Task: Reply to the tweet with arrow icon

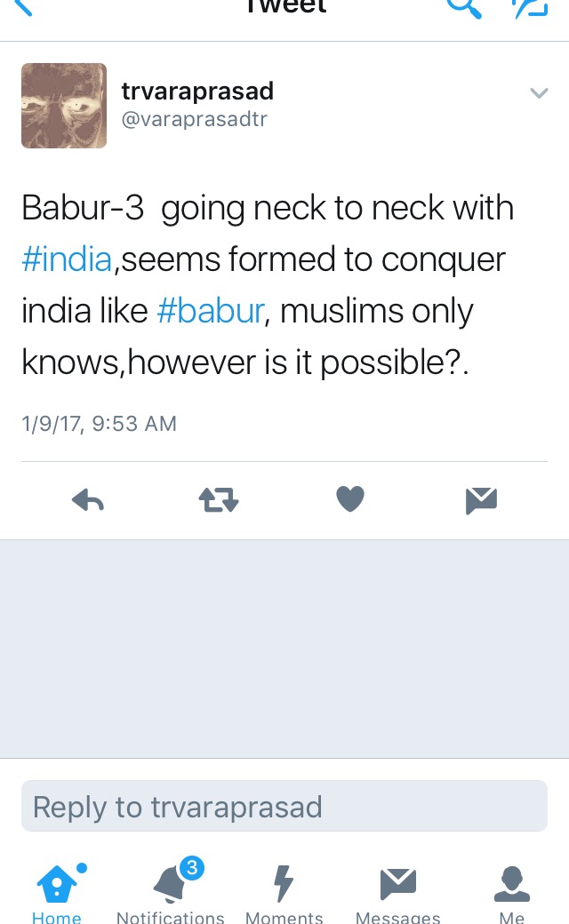Action: tap(88, 500)
